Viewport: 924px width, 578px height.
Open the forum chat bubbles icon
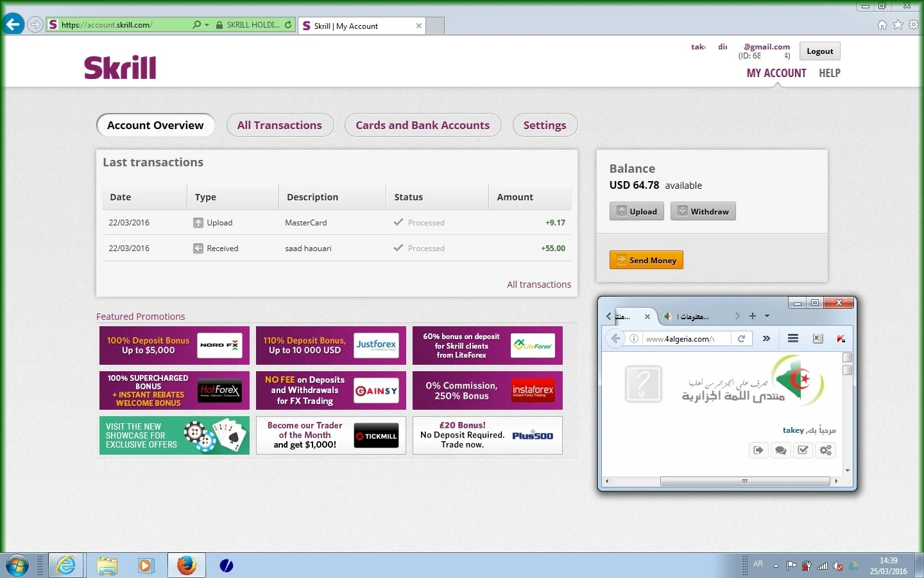[x=781, y=450]
